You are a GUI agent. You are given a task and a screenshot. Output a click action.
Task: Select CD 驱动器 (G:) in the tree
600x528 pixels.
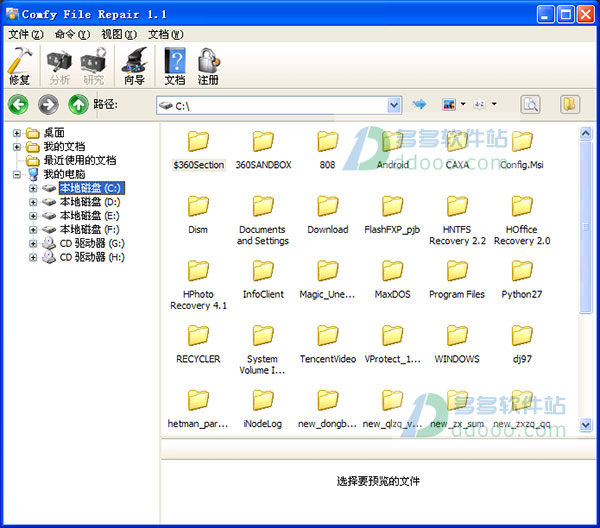coord(92,243)
